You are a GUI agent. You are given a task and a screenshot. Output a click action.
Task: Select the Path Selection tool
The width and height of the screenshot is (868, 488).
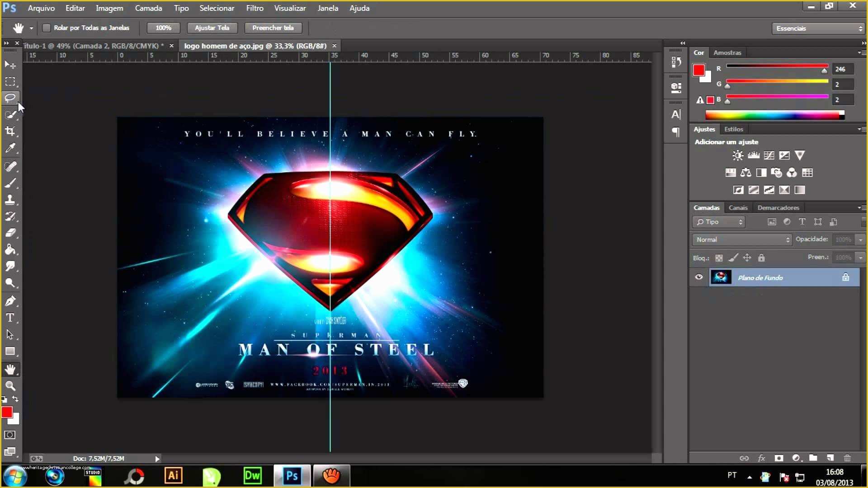[10, 334]
